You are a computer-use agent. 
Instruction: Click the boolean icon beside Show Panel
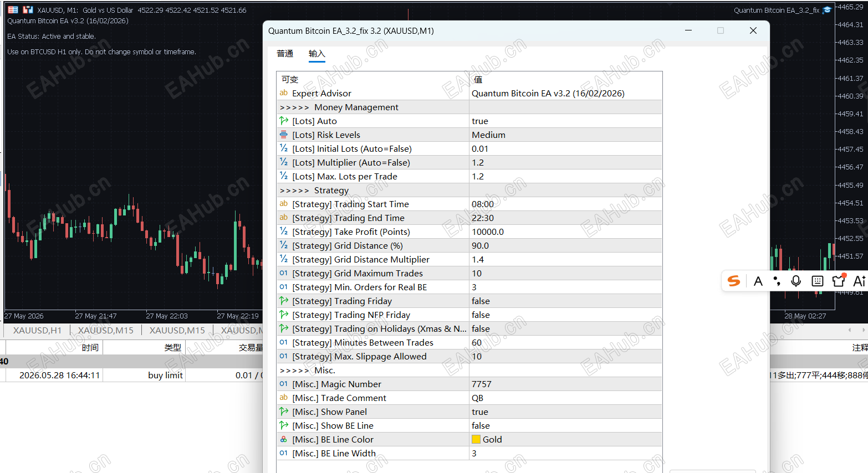284,412
